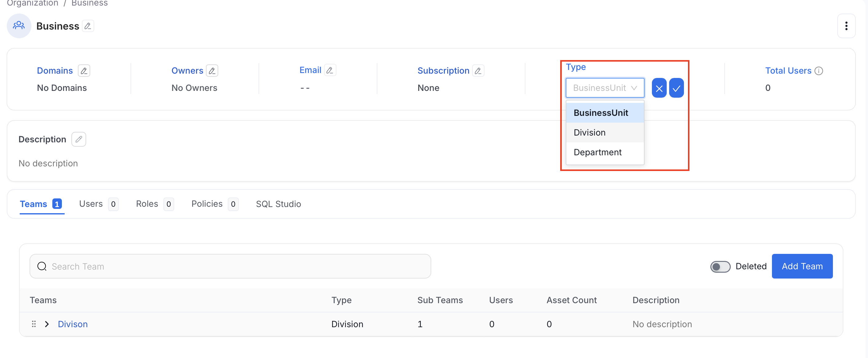Click the 'No Owners' value
Viewport: 868px width, 358px height.
[195, 88]
